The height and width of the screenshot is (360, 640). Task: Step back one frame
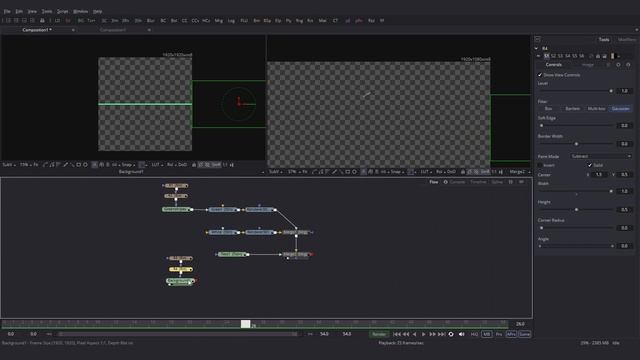point(406,334)
